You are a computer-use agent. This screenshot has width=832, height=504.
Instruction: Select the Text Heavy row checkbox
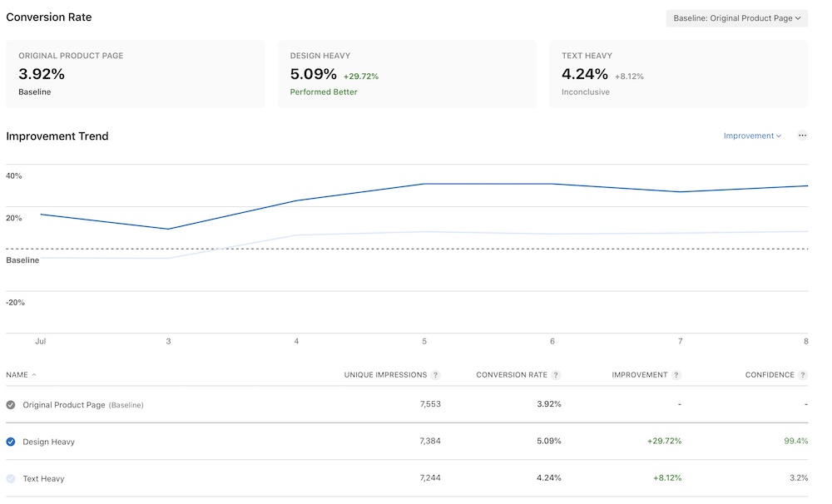9,478
